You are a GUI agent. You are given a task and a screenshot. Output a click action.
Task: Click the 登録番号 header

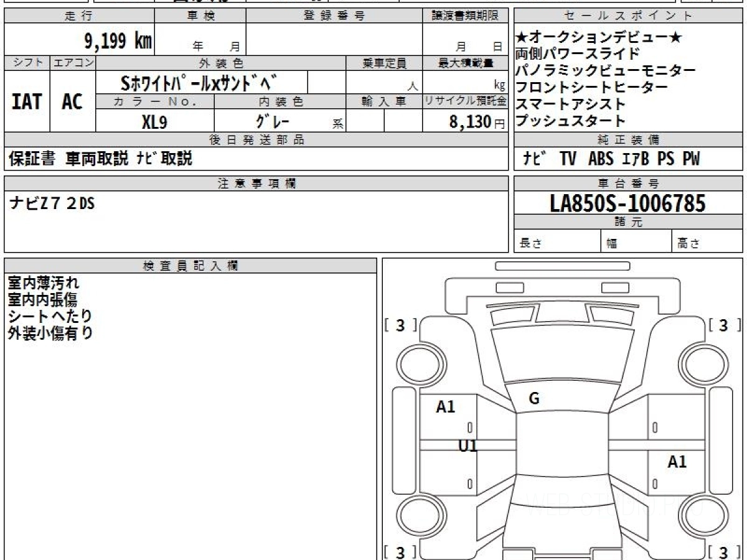[x=334, y=16]
